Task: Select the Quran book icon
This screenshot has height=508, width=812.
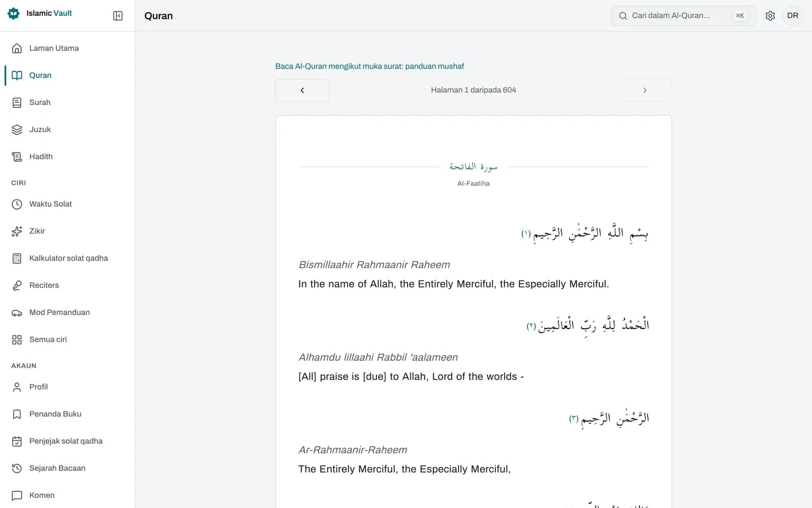Action: (x=17, y=75)
